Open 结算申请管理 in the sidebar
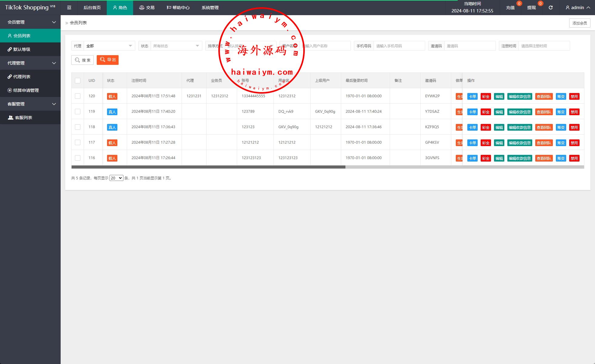595x364 pixels. tap(26, 90)
